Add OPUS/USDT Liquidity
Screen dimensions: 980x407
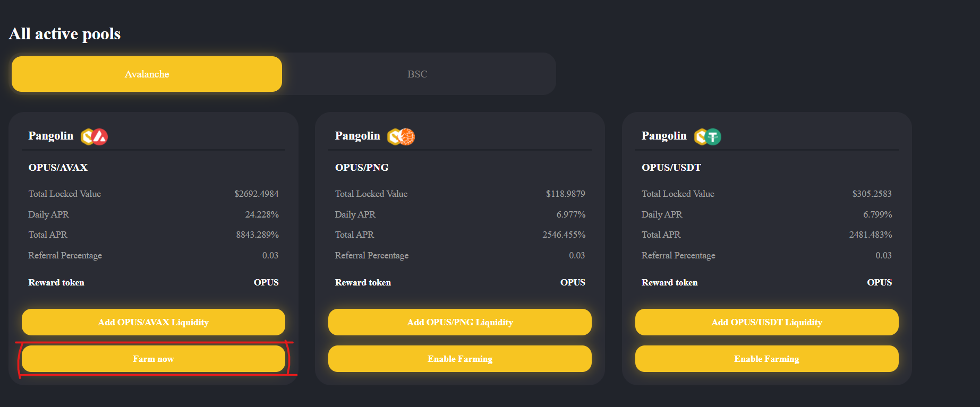pos(767,322)
